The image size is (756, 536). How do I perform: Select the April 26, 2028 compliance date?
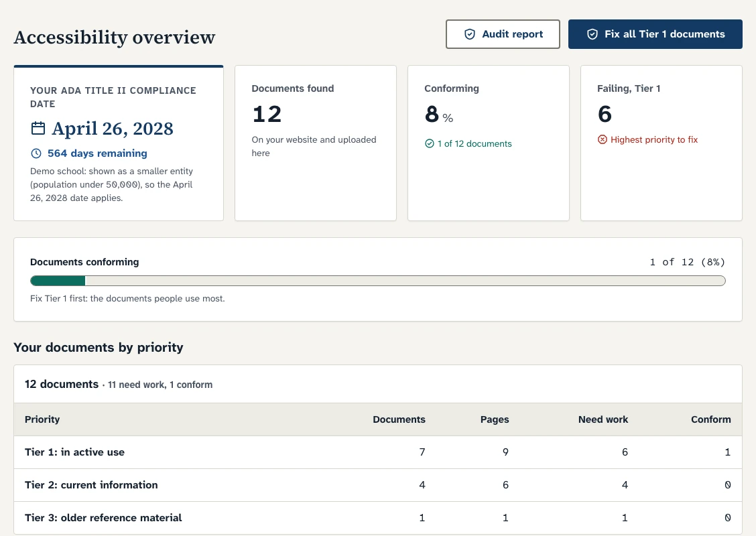pos(113,129)
